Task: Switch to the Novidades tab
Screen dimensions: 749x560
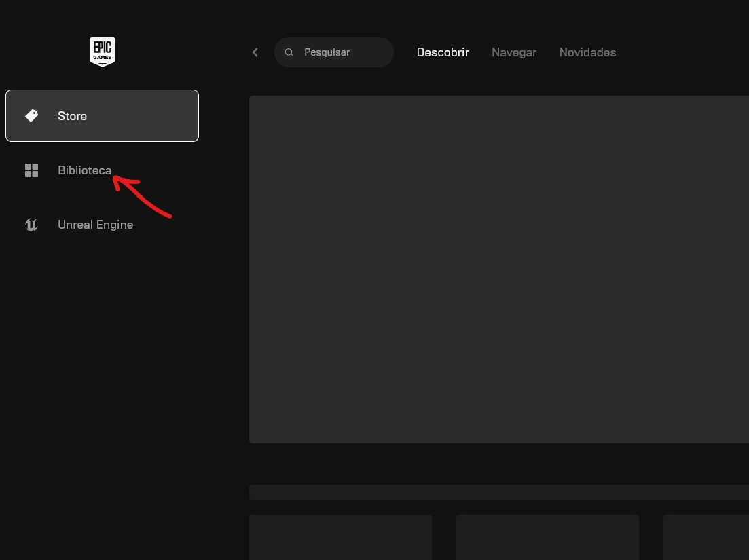Action: click(587, 52)
